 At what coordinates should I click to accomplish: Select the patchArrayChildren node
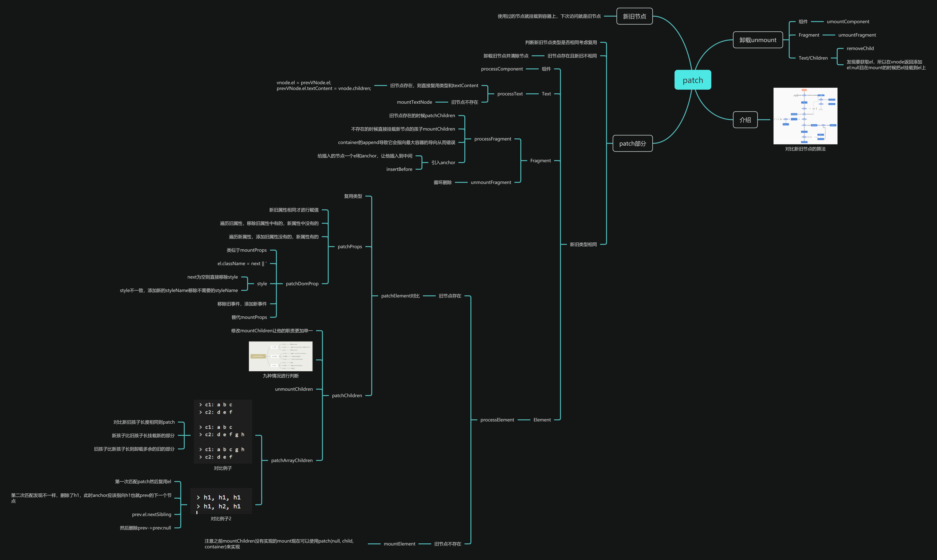(x=292, y=460)
